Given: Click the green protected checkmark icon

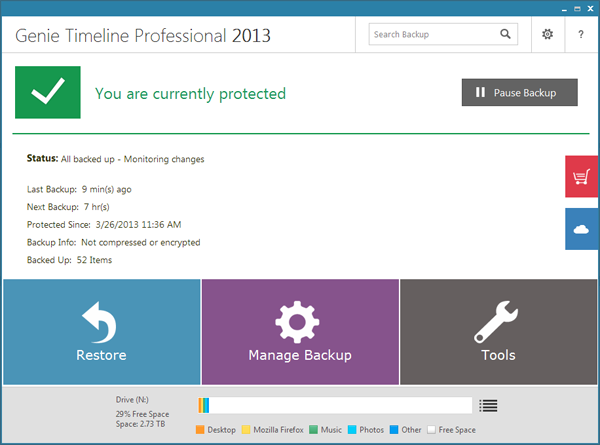Looking at the screenshot, I should tap(48, 93).
